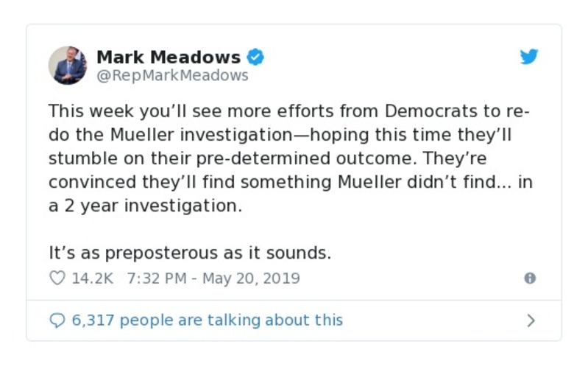588x378 pixels.
Task: Expand conversation with the right chevron
Action: click(531, 321)
